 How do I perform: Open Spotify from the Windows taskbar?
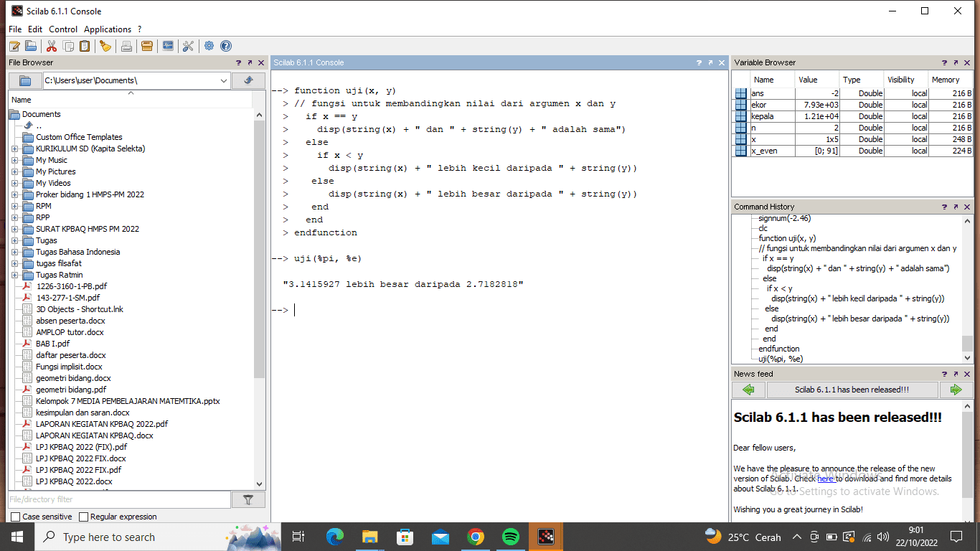(x=510, y=537)
